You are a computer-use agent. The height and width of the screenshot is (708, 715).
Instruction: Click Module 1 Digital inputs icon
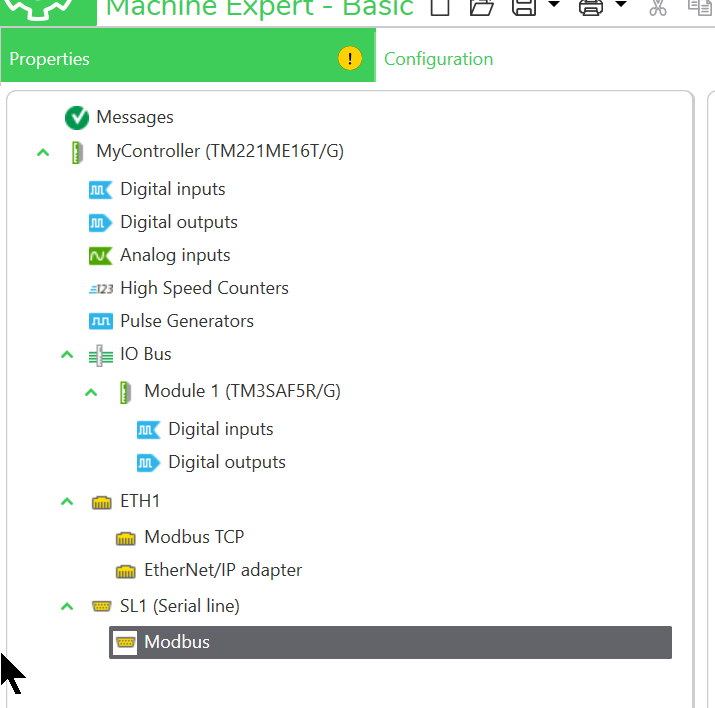tap(149, 430)
